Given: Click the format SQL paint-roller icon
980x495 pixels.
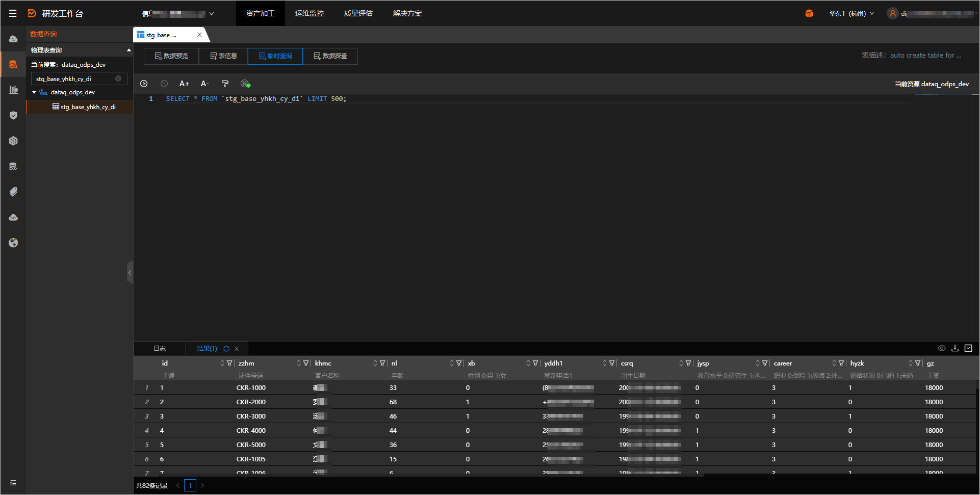Looking at the screenshot, I should (x=225, y=84).
